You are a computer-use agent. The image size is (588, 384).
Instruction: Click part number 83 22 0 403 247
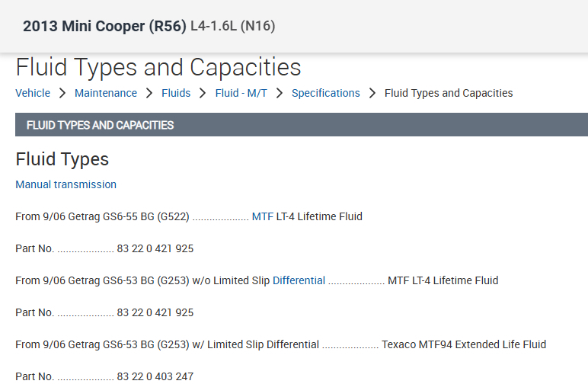coord(155,376)
